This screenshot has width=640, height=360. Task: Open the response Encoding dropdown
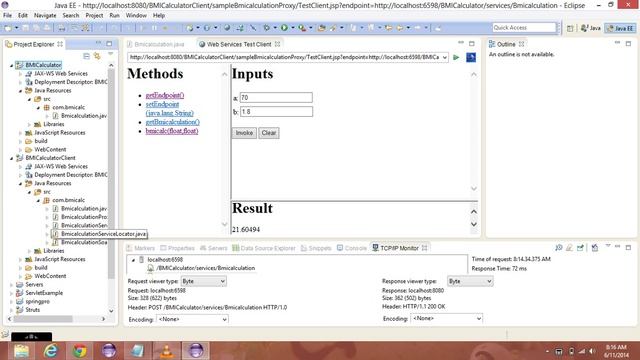pos(447,318)
